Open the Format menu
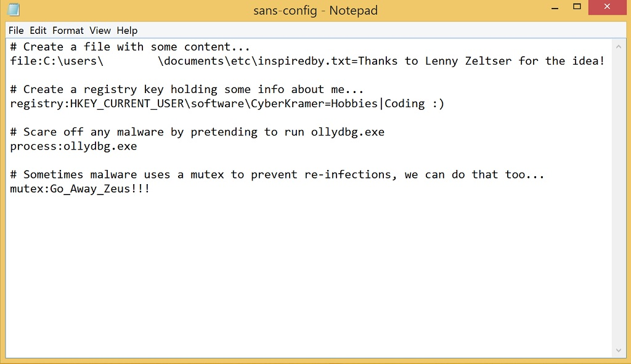Screen dimensions: 631x364 (x=68, y=31)
